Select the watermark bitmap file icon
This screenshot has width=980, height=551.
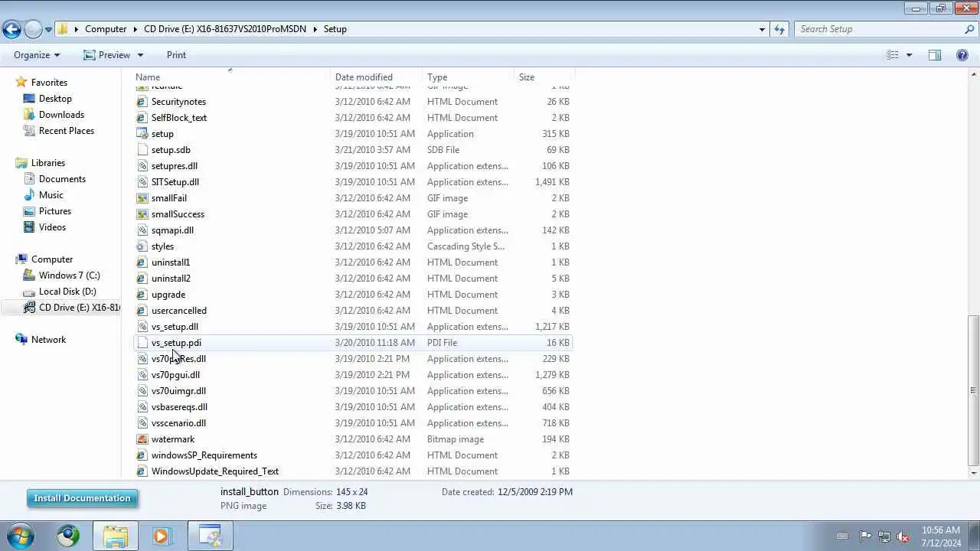(x=142, y=439)
